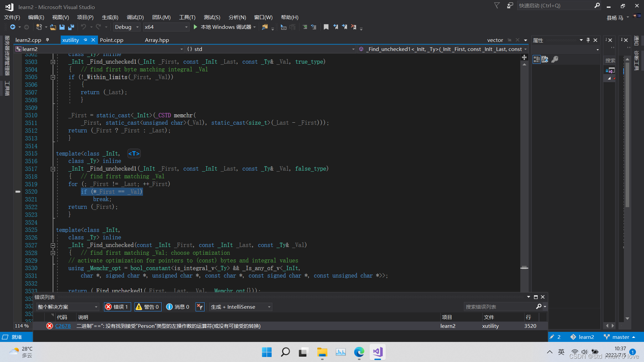Click the Debug toolbar start button
The width and height of the screenshot is (644, 362).
[196, 27]
